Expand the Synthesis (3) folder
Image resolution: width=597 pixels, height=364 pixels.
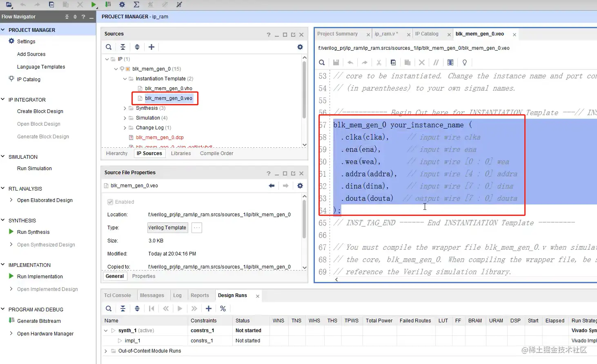coord(125,108)
